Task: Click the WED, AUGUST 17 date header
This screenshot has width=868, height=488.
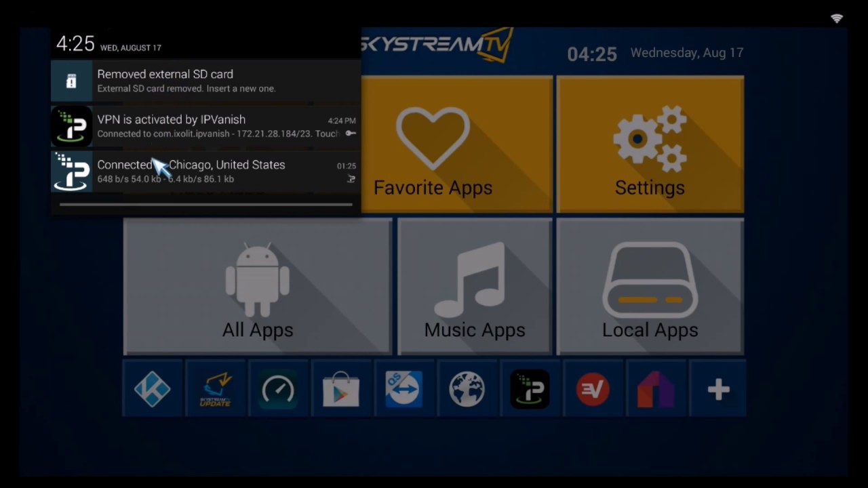Action: (x=131, y=48)
